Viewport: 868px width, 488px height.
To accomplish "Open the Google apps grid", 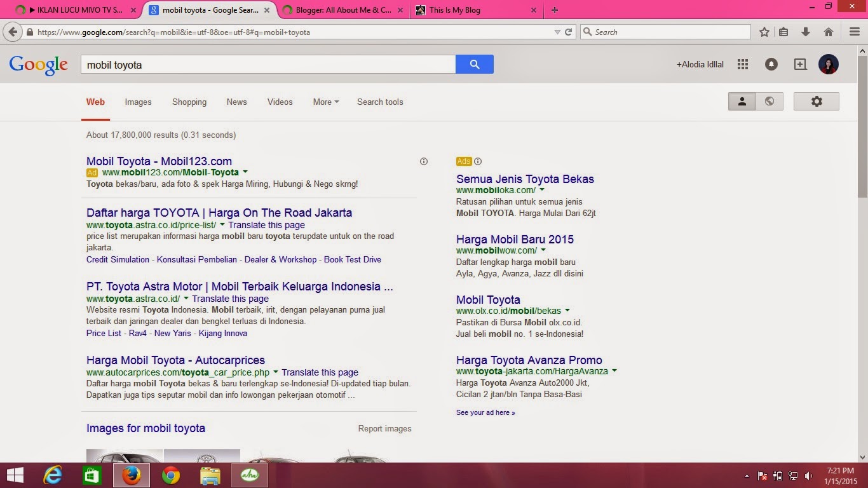I will [742, 64].
